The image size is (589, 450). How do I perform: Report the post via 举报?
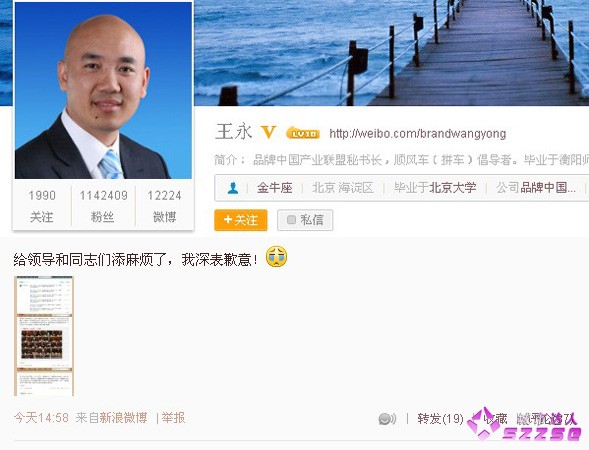point(173,418)
